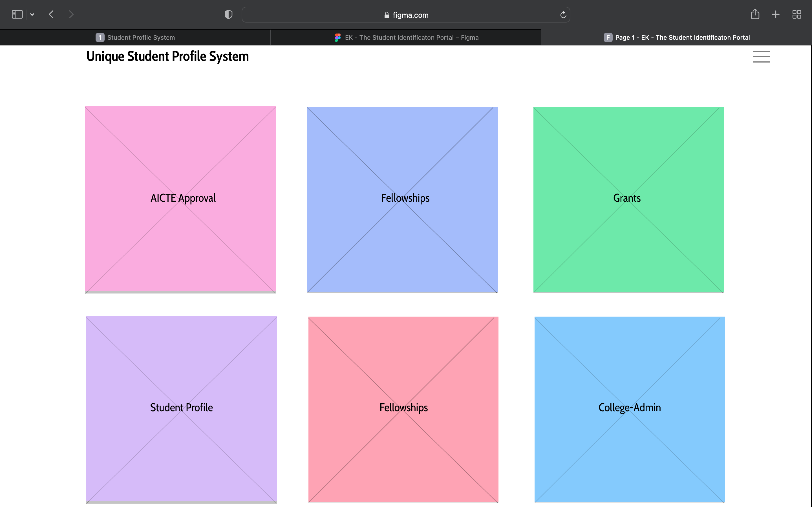This screenshot has height=507, width=812.
Task: Click the privacy shield icon
Action: (x=228, y=14)
